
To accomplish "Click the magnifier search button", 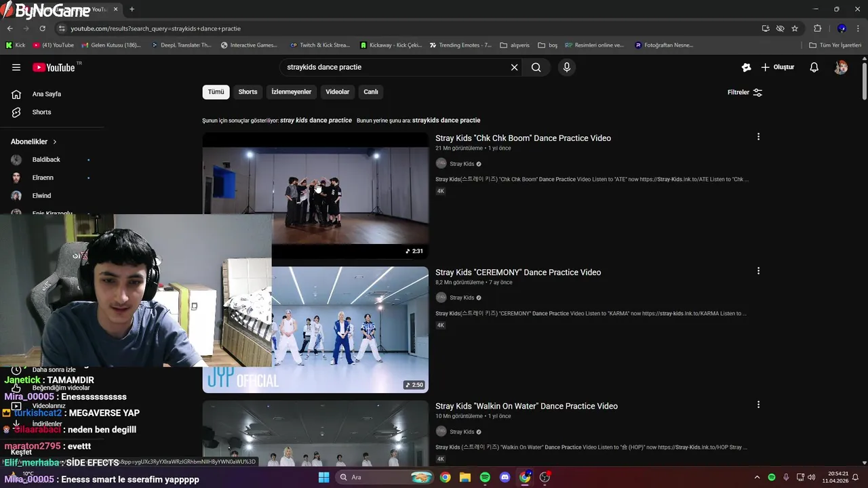I will 536,67.
